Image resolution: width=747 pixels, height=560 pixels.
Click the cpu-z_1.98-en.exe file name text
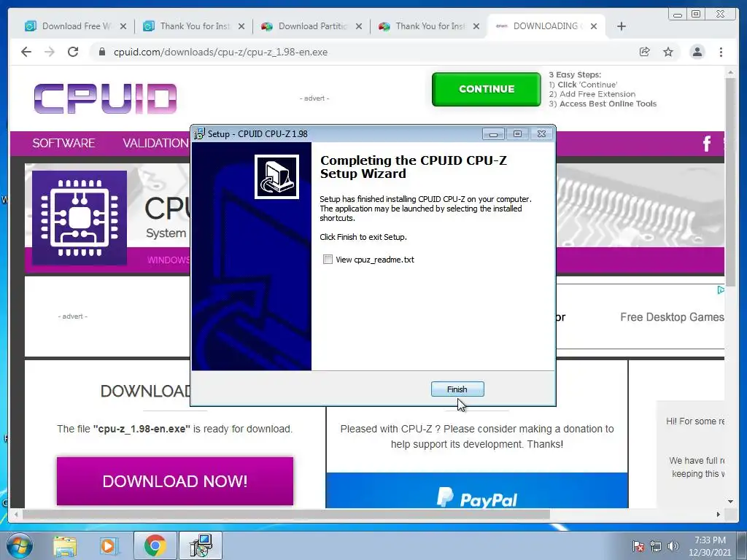click(142, 429)
